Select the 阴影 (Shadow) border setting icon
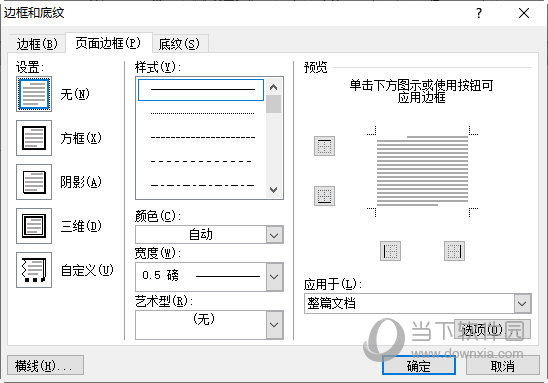 (x=34, y=182)
